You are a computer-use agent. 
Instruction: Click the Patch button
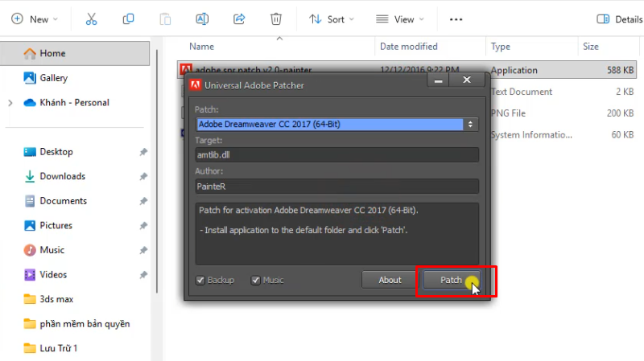pos(451,280)
